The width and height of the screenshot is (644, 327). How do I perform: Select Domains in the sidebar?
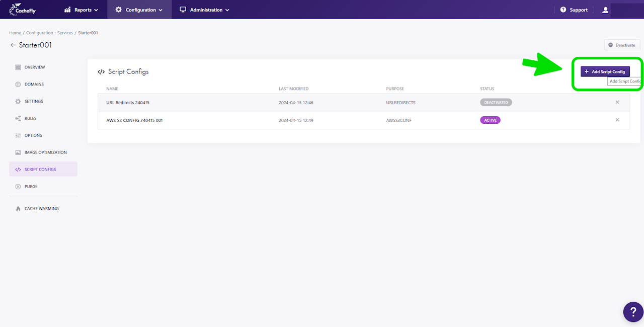tap(34, 85)
